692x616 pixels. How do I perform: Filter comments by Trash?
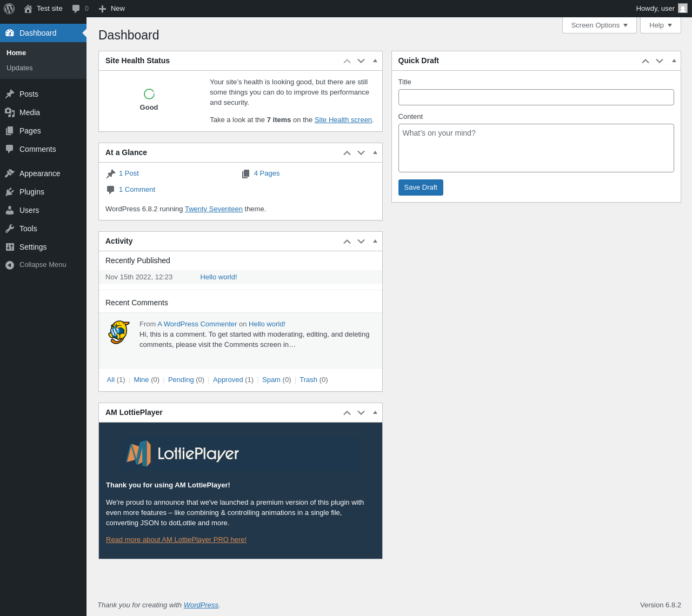coord(308,380)
